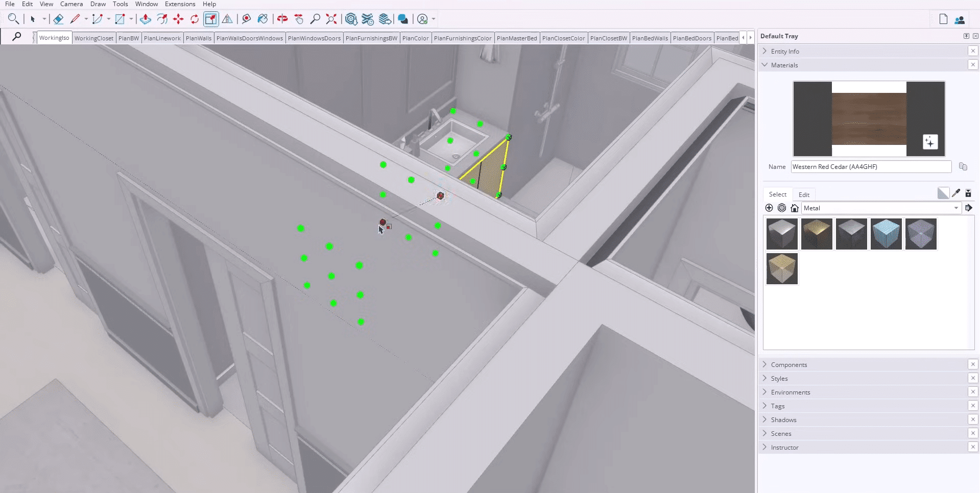Screen dimensions: 980x493
Task: Activate the Paint Bucket tool
Action: (263, 19)
